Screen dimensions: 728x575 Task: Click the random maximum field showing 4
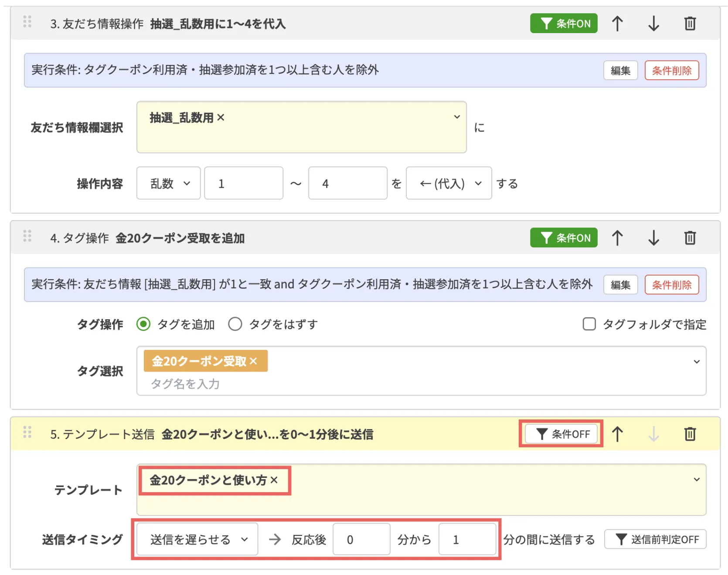tap(348, 183)
